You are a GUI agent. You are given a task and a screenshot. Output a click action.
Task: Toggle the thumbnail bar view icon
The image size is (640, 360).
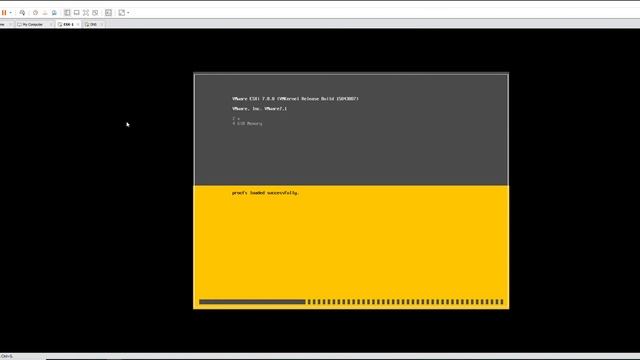point(77,13)
